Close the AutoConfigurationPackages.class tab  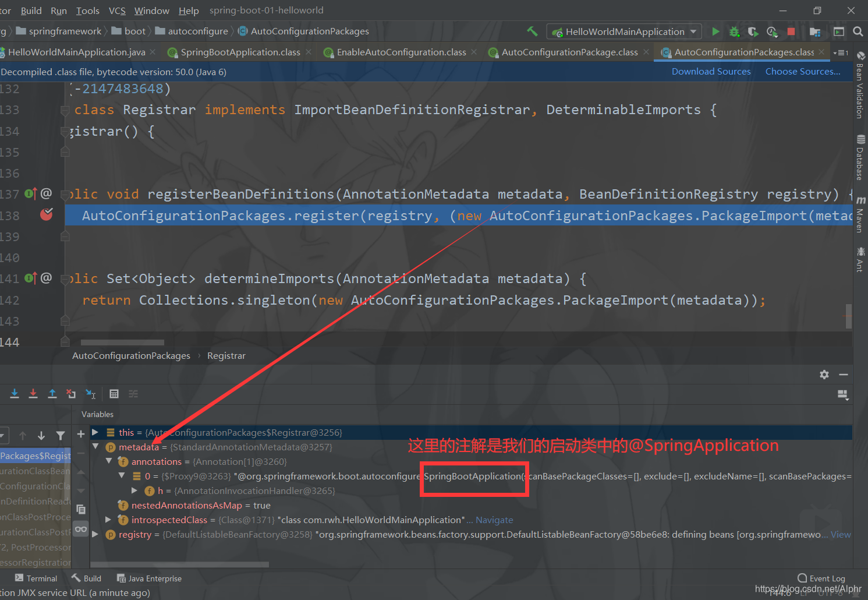(821, 52)
